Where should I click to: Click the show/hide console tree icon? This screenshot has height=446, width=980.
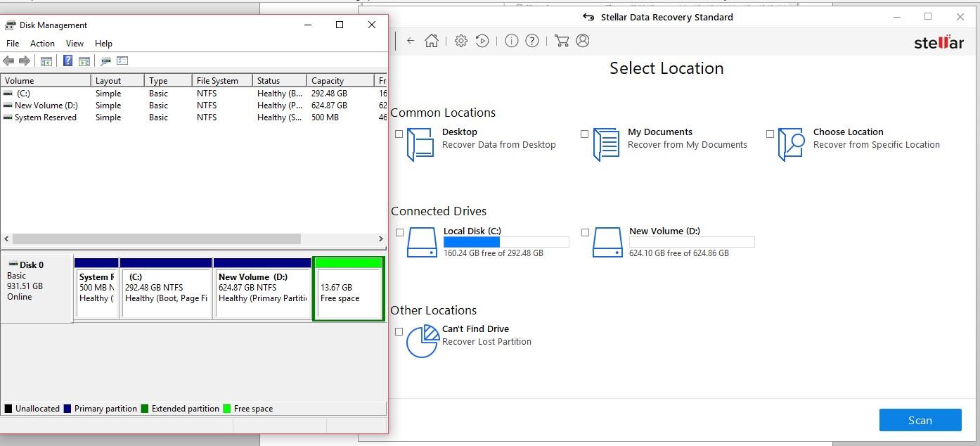[46, 61]
